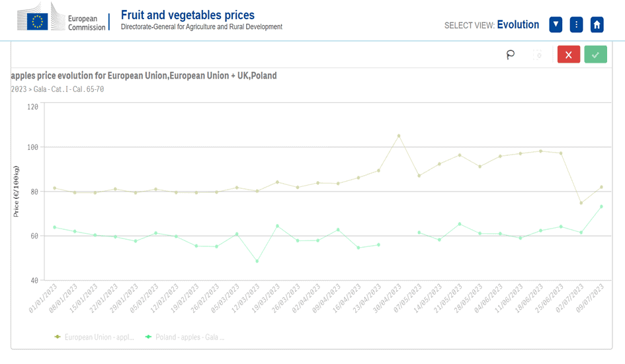Open the view selector dropdown arrow
Image resolution: width=625 pixels, height=364 pixels.
coord(556,24)
